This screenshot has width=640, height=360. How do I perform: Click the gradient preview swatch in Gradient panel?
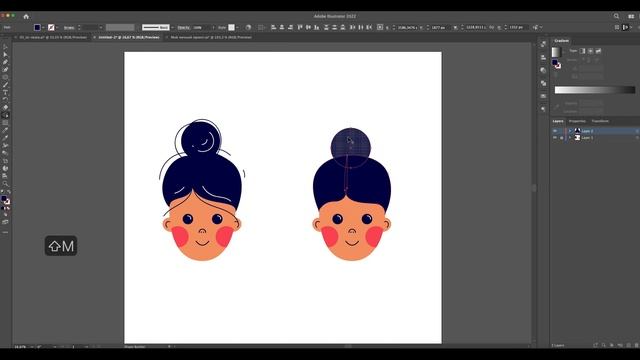click(x=556, y=52)
